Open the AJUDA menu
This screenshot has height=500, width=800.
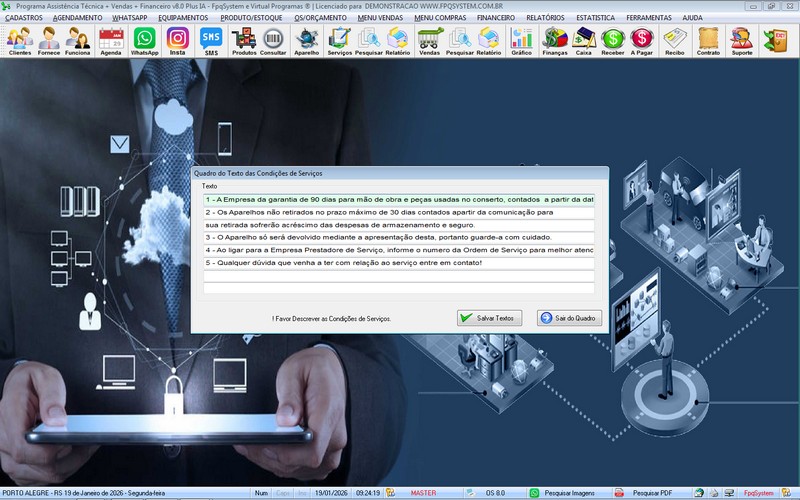pos(692,18)
